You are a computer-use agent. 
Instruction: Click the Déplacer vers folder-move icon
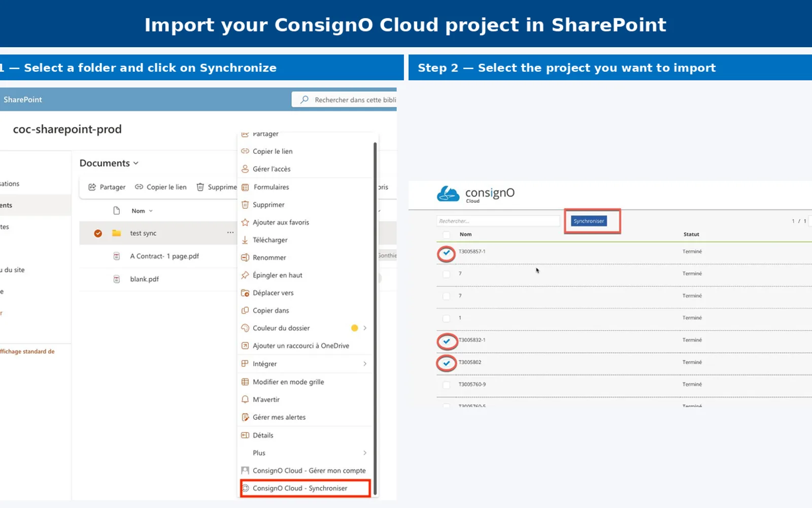click(x=245, y=293)
